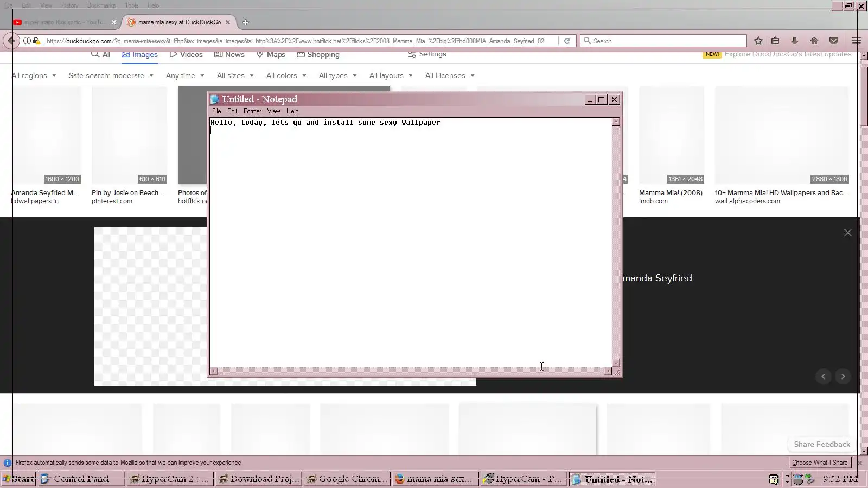Open the 1600 × 1200 hdwallpapers.in thumbnail

click(47, 135)
